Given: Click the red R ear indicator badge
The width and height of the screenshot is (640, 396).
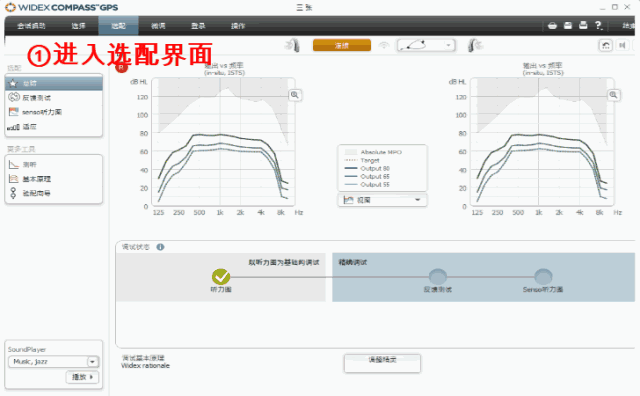Looking at the screenshot, I should pos(121,67).
